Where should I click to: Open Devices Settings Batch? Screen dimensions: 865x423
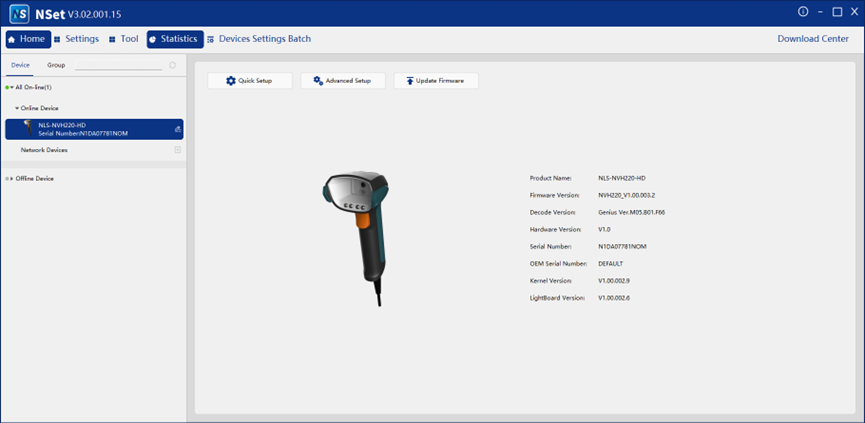[x=259, y=39]
